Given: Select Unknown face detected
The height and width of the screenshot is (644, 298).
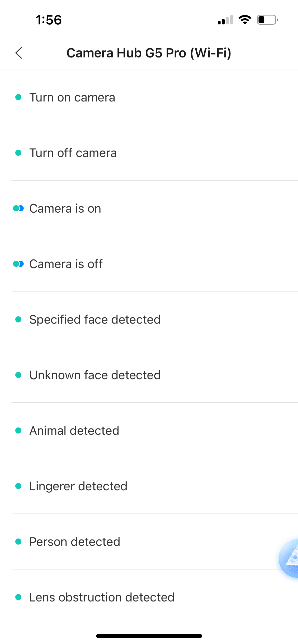Looking at the screenshot, I should pos(95,375).
